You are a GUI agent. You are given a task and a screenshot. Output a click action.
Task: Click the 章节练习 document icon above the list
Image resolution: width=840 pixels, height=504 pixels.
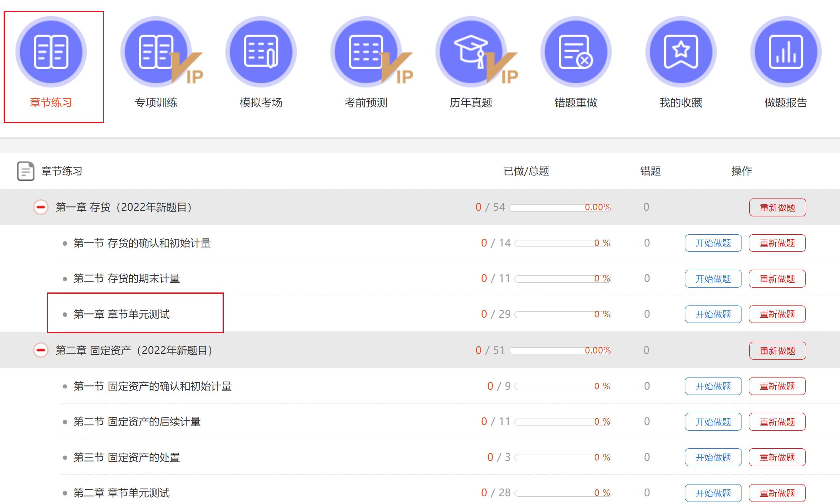pos(25,171)
